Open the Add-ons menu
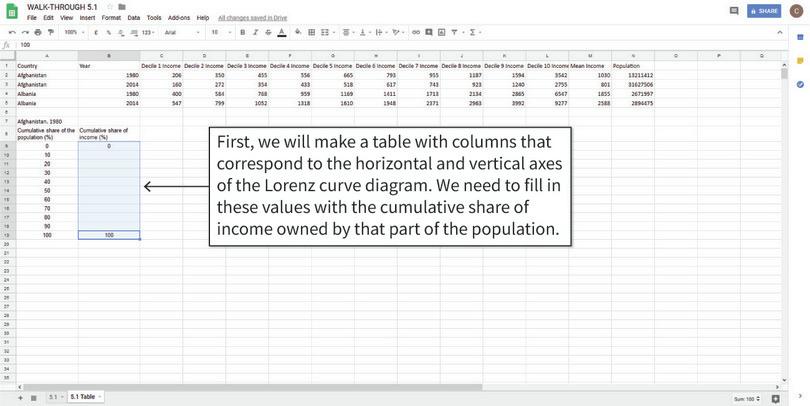 tap(179, 18)
